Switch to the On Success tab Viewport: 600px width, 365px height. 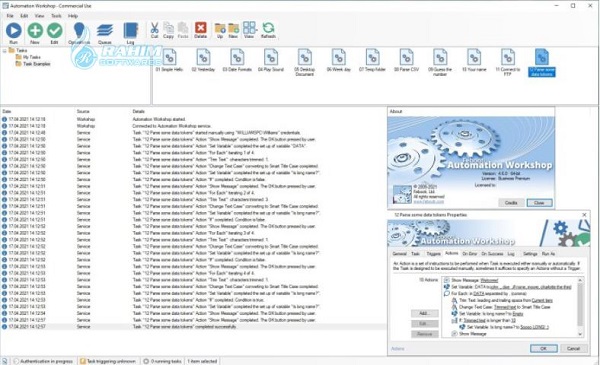coord(492,254)
